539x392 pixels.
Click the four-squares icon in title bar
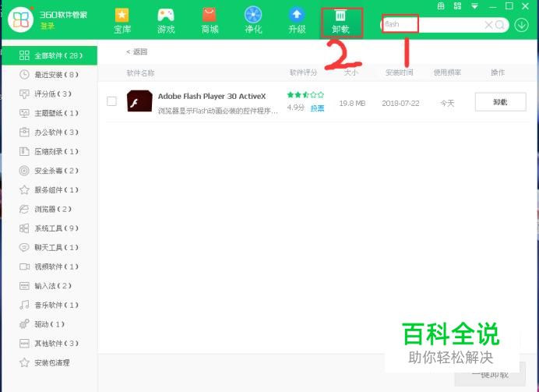tap(457, 6)
